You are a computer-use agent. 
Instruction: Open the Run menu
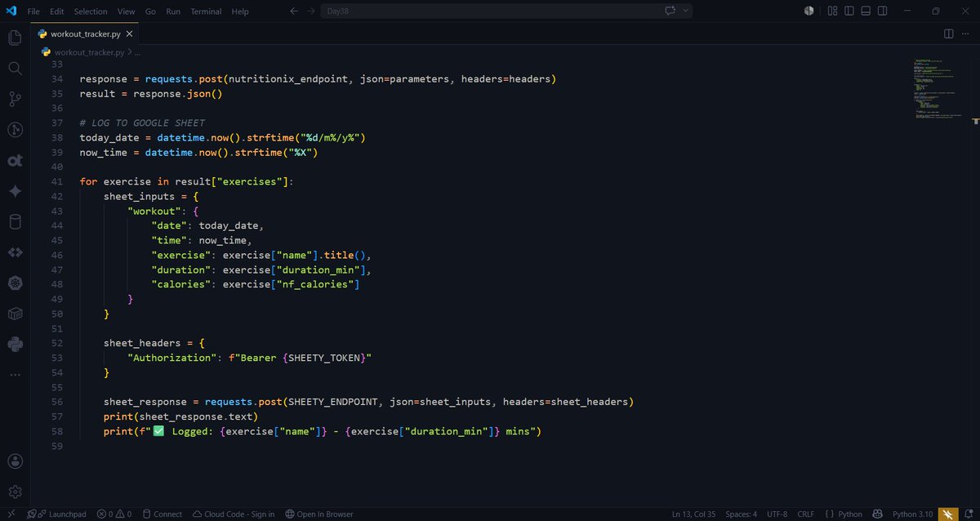click(173, 11)
